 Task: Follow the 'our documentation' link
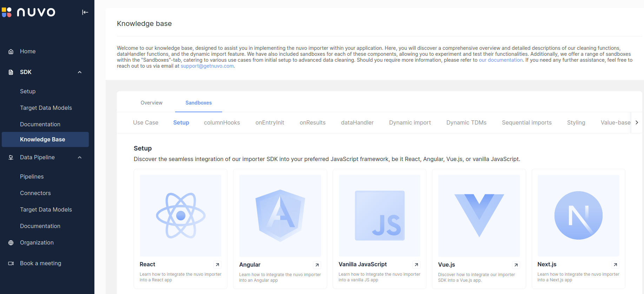(x=501, y=60)
